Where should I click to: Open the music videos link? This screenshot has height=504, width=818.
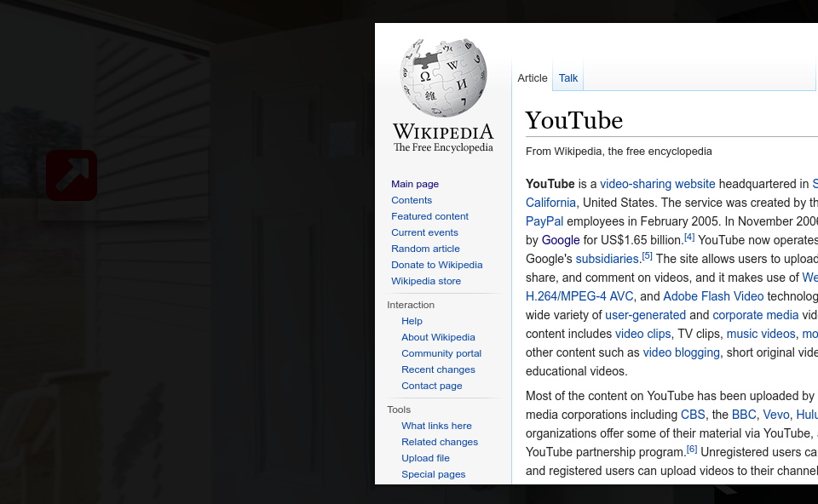tap(761, 334)
